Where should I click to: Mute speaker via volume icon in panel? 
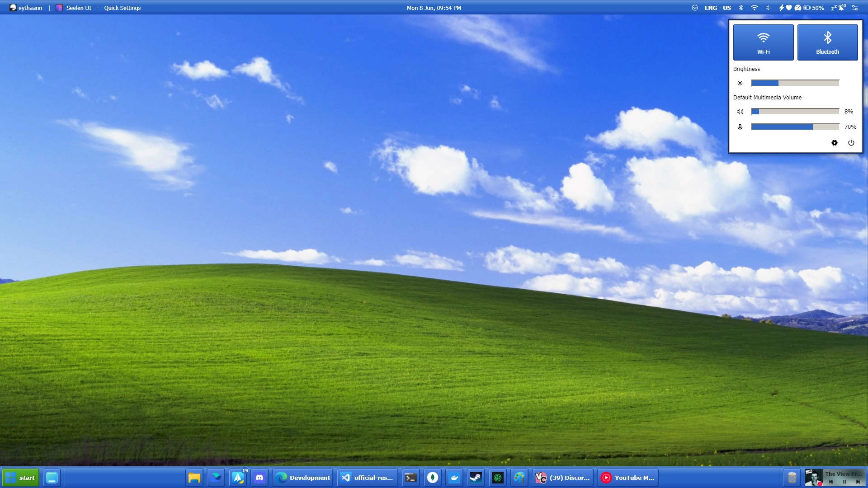point(740,112)
